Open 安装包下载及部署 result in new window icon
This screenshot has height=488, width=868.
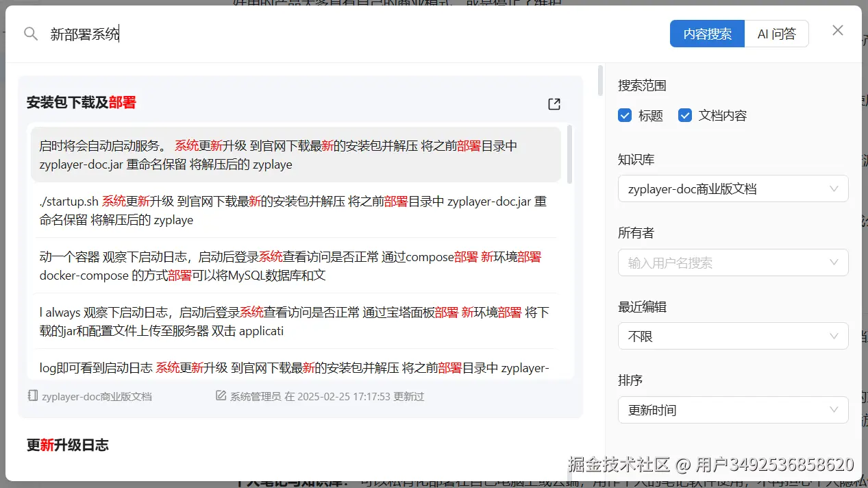click(554, 103)
